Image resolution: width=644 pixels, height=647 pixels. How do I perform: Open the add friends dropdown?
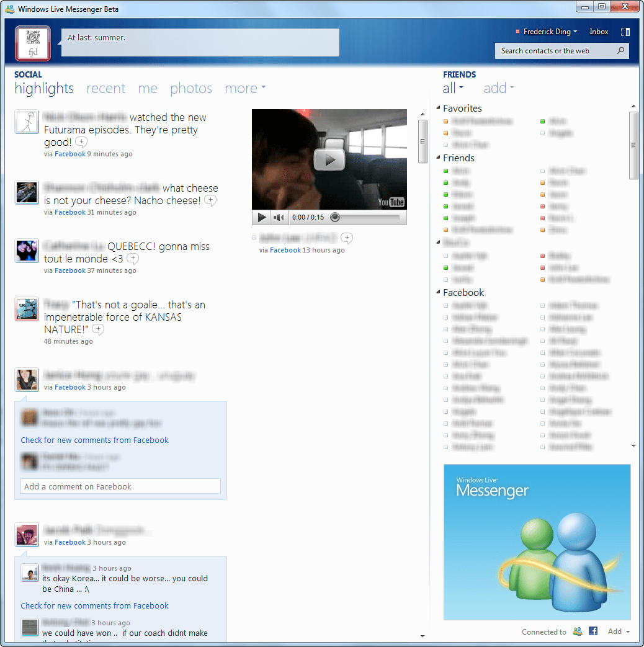[499, 88]
